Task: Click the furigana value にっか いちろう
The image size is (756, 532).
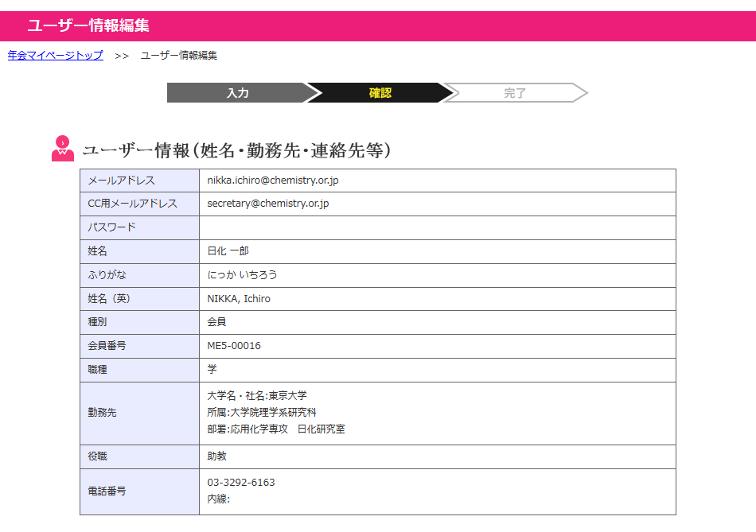Action: pyautogui.click(x=242, y=275)
